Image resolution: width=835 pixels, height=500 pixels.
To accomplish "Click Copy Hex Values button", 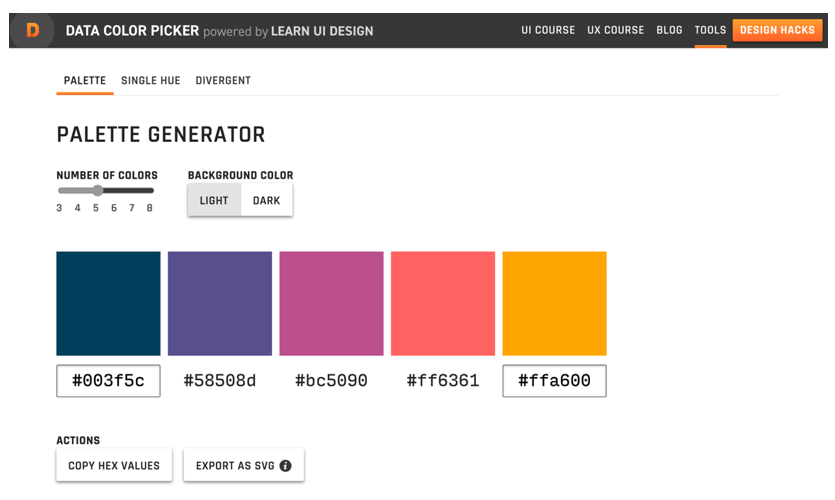I will pyautogui.click(x=114, y=466).
